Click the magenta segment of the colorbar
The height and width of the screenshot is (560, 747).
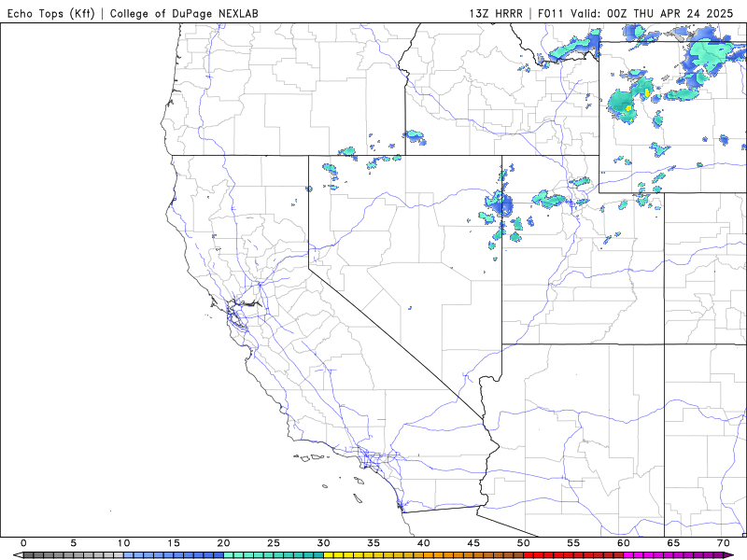click(x=673, y=555)
